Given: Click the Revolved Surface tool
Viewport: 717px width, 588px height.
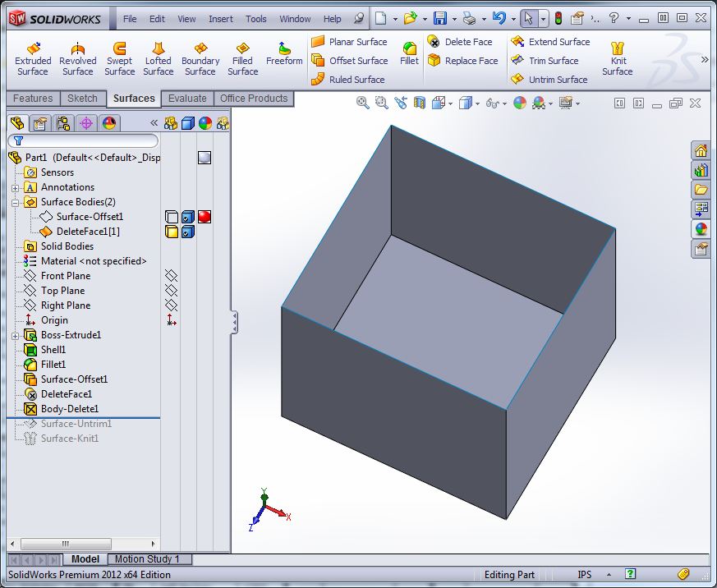Looking at the screenshot, I should 77,59.
